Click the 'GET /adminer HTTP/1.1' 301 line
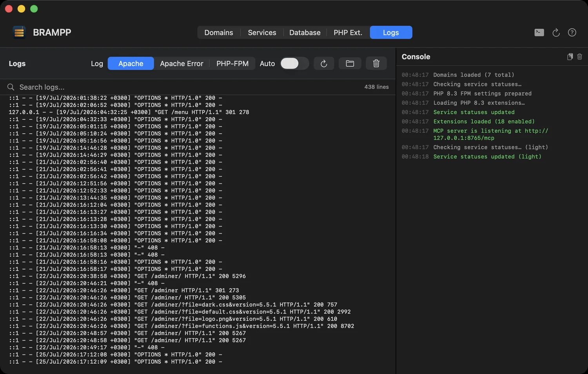 coord(124,290)
